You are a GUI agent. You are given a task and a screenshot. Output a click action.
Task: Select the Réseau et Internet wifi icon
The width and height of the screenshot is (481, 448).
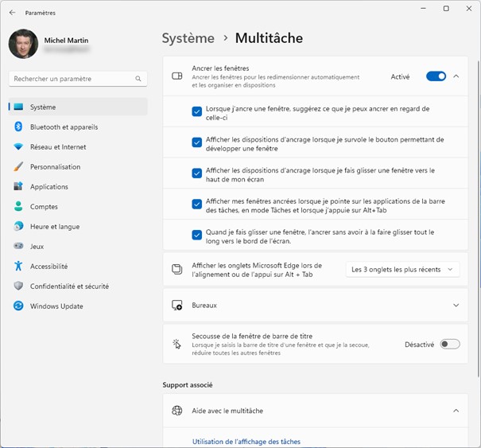pyautogui.click(x=18, y=146)
